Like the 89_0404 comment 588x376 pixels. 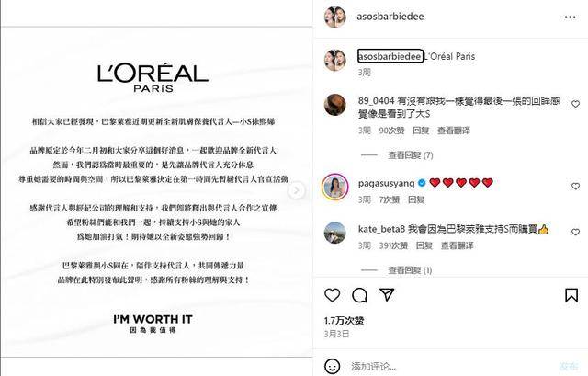click(576, 104)
